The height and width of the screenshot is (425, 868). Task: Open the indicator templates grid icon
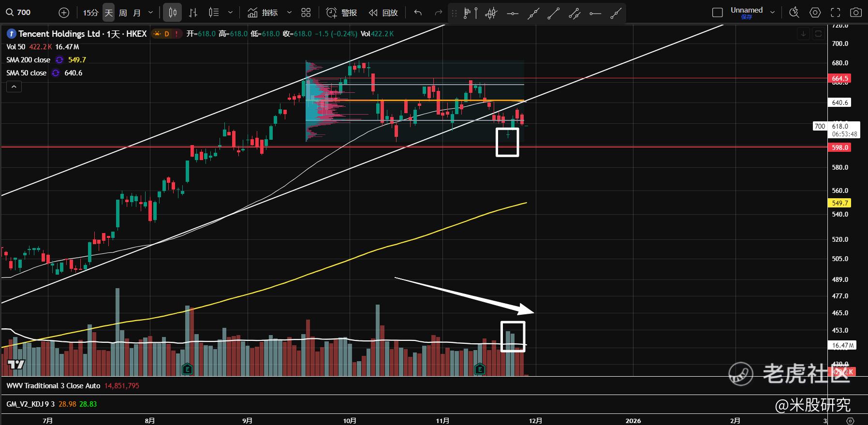pyautogui.click(x=306, y=13)
